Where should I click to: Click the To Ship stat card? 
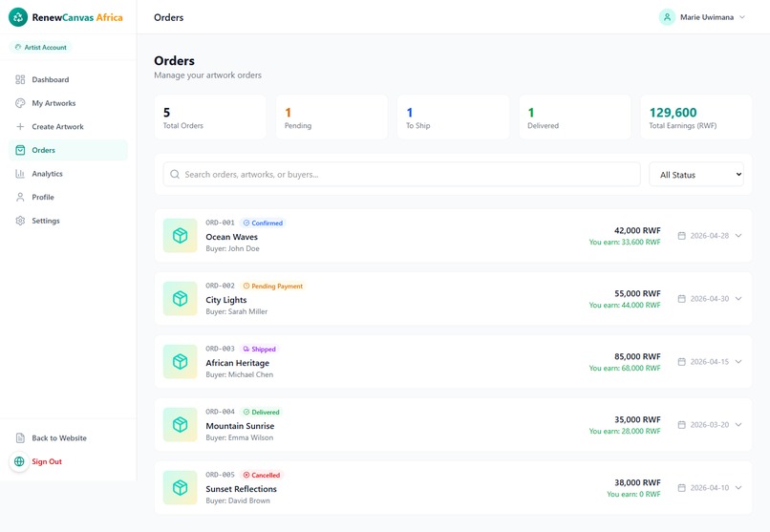453,117
